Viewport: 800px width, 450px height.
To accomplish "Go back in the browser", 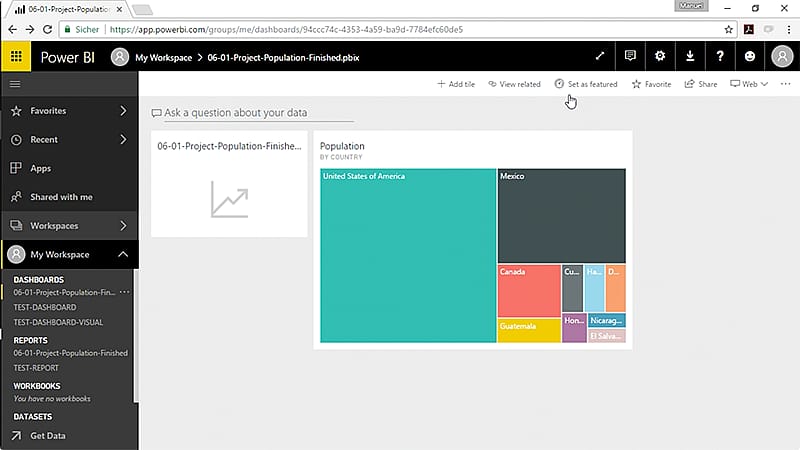I will [x=13, y=30].
